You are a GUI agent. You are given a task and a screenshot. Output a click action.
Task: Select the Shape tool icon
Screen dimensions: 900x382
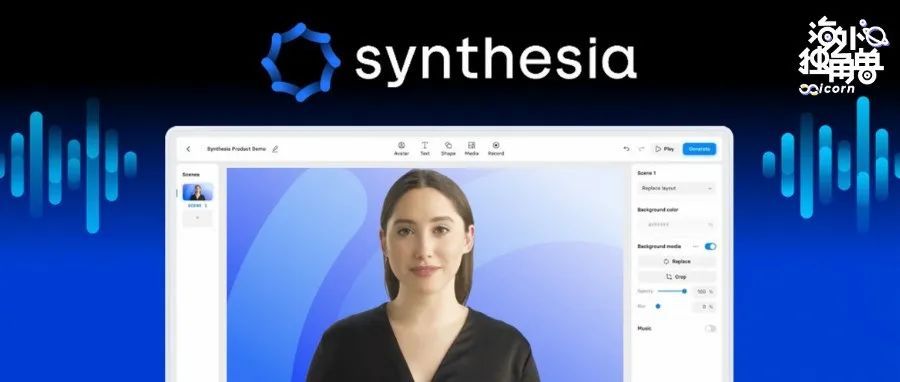click(x=448, y=149)
